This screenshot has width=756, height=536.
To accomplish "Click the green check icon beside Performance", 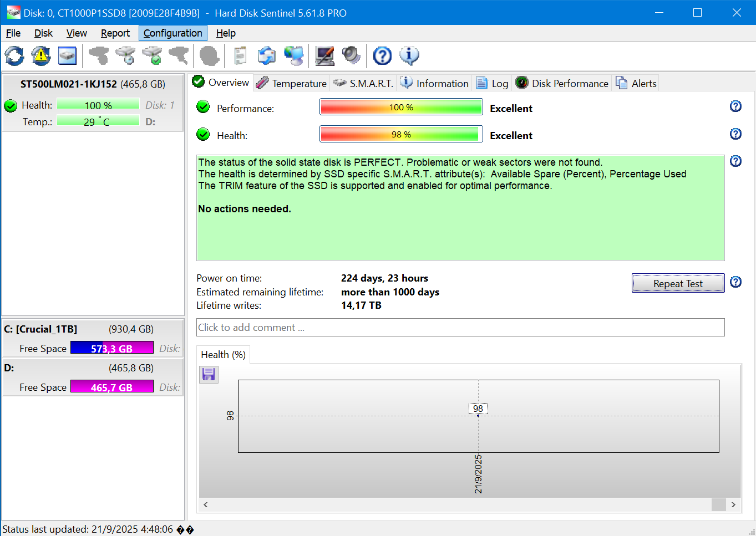I will (203, 106).
